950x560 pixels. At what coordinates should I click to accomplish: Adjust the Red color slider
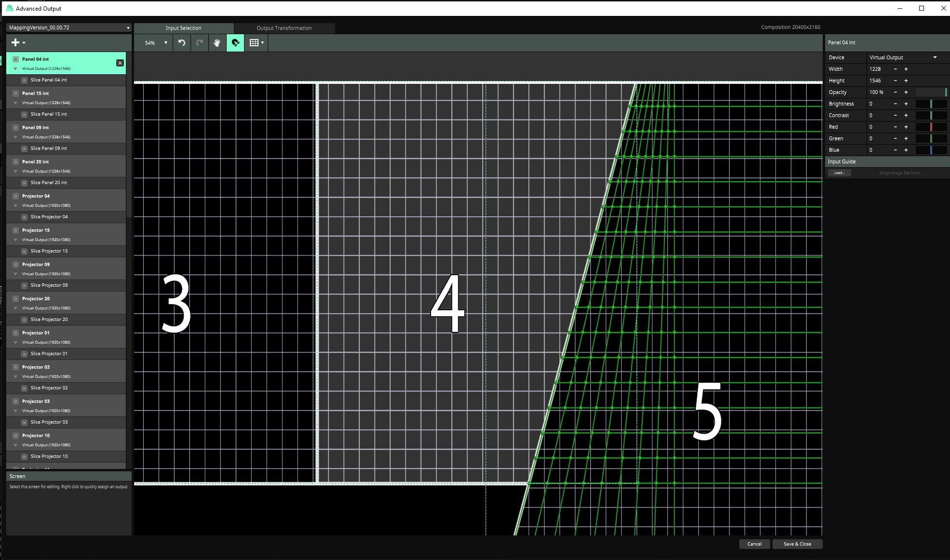click(x=931, y=127)
